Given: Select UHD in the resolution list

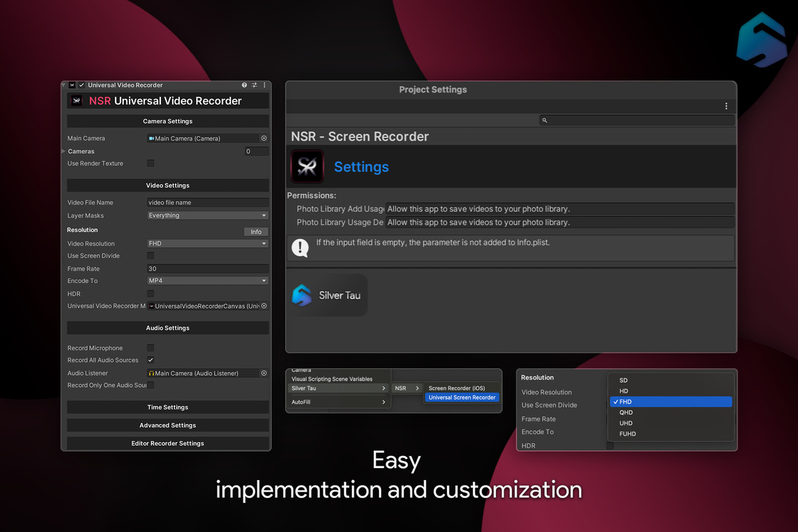Looking at the screenshot, I should pos(671,423).
